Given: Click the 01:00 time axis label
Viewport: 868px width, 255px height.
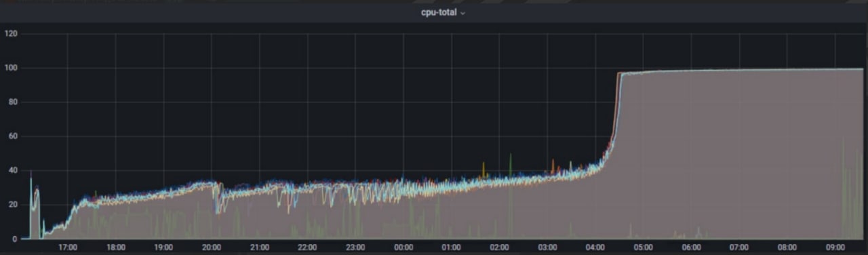Looking at the screenshot, I should coord(451,248).
